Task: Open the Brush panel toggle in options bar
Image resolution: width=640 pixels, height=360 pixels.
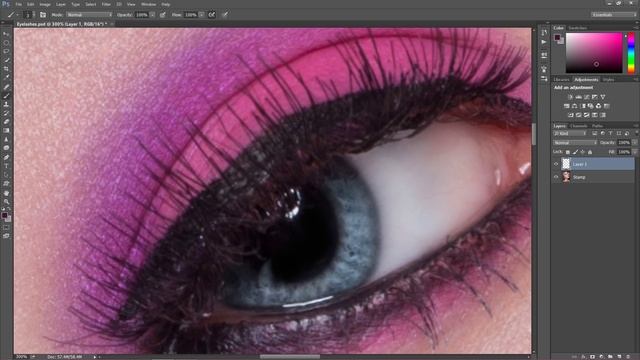Action: click(43, 15)
